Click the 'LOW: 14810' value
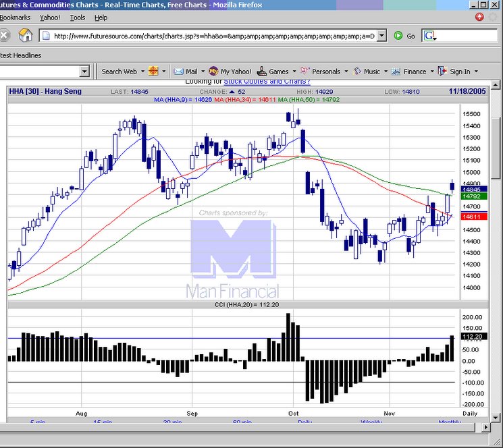This screenshot has height=448, width=503. coord(402,92)
